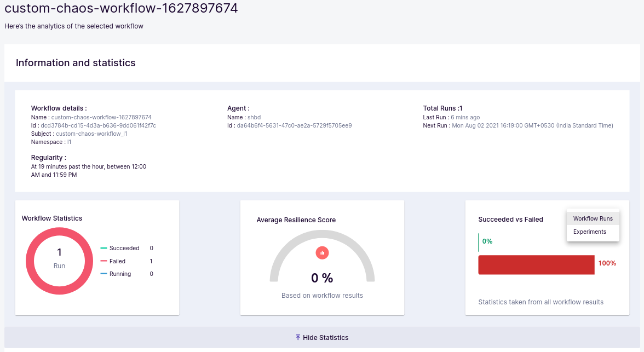Collapse the panel with Hide Statistics

(325, 337)
